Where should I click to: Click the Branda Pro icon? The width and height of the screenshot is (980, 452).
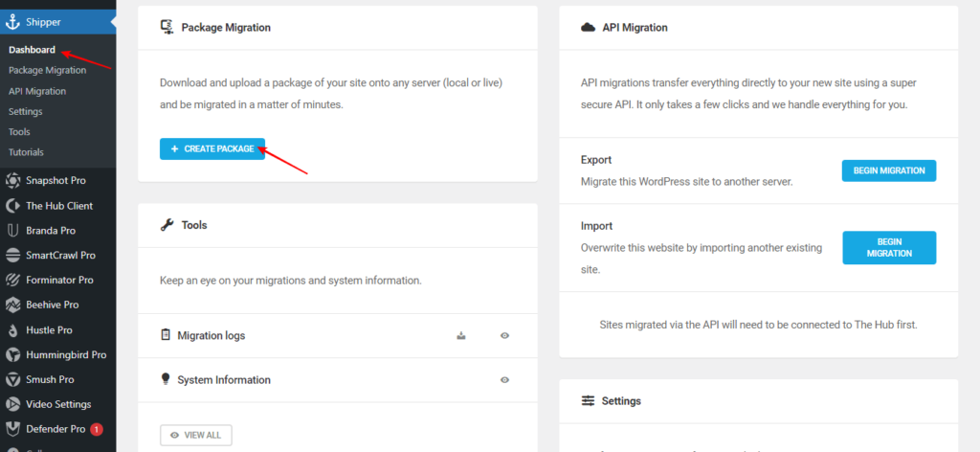[x=12, y=231]
